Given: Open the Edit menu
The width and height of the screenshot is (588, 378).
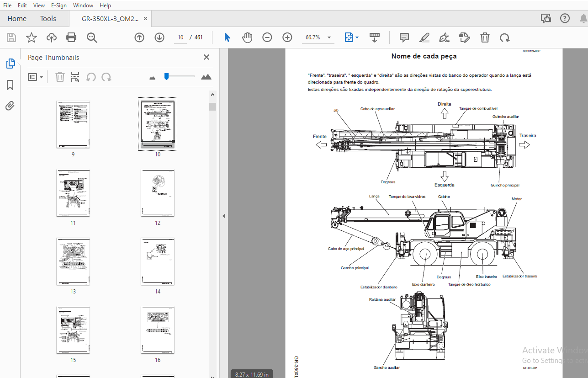Looking at the screenshot, I should [x=22, y=5].
